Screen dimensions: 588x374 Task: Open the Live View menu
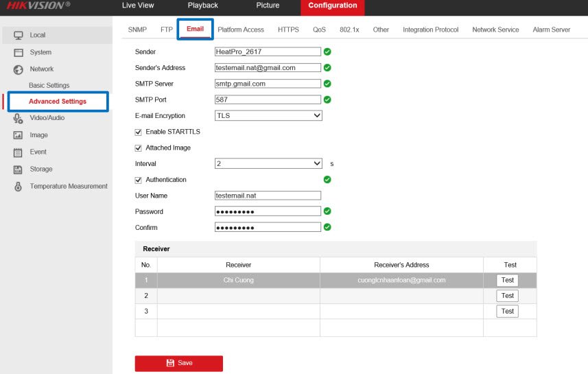pos(138,5)
